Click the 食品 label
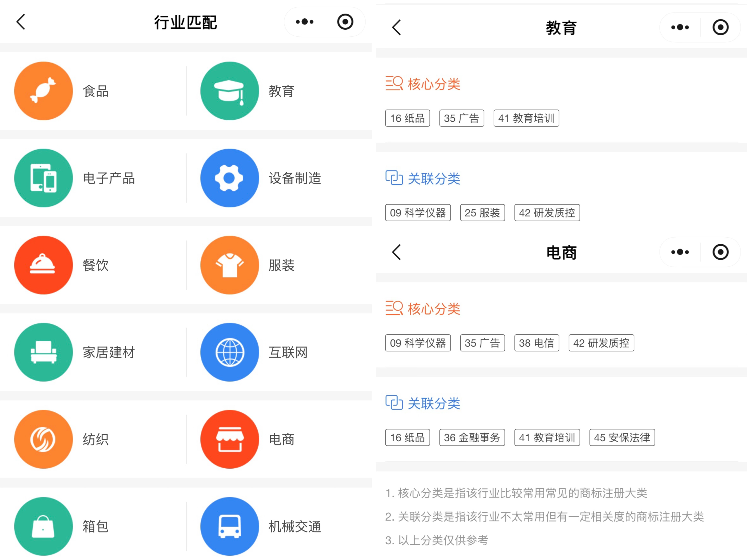This screenshot has width=747, height=560. coord(96,91)
